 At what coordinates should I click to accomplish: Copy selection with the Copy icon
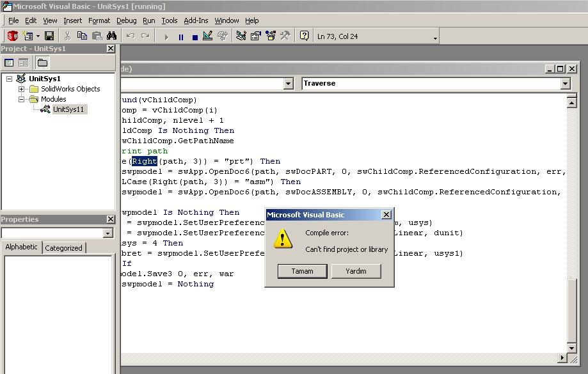click(x=82, y=36)
